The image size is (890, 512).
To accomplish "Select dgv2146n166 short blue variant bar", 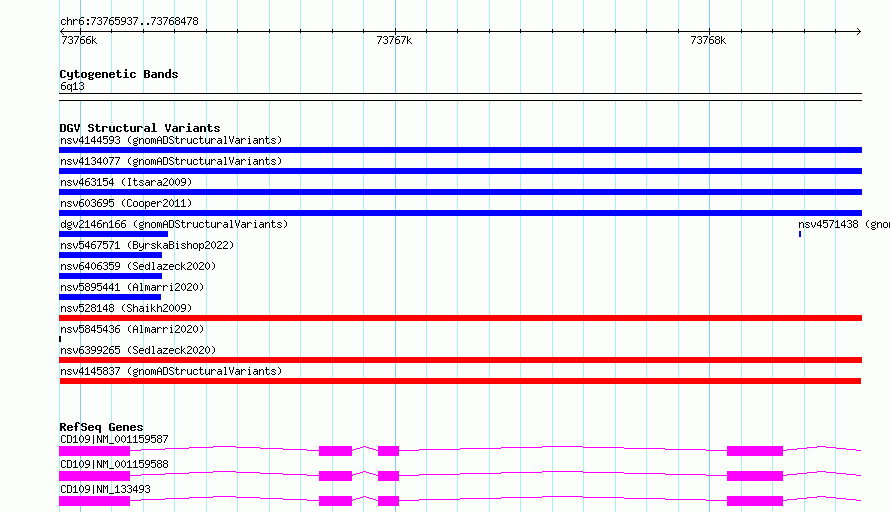I will tap(114, 234).
